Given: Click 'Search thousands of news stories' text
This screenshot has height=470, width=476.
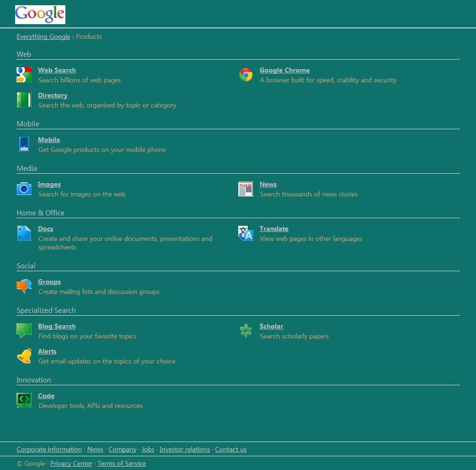Looking at the screenshot, I should (309, 194).
